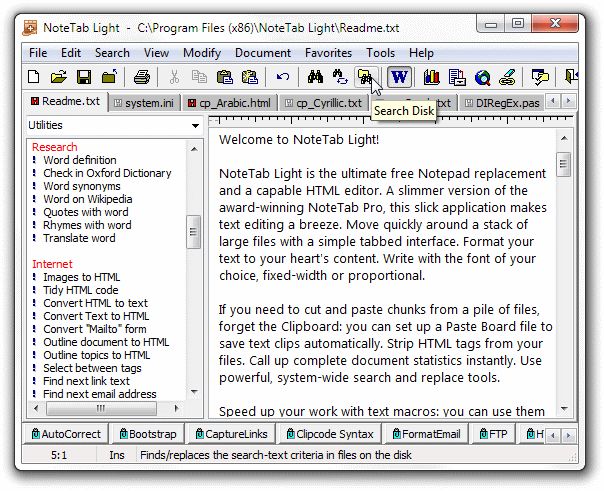Undo the last action with the curved arrow icon
Screen dimensions: 604x491
coord(283,77)
